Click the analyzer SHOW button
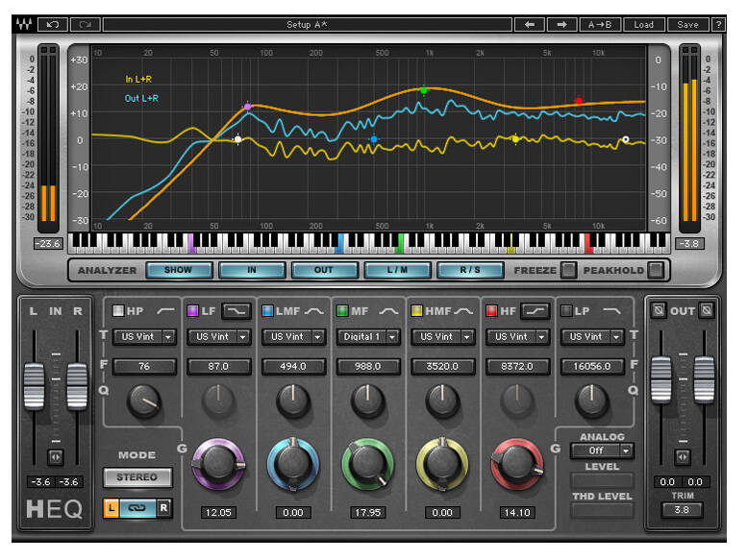The height and width of the screenshot is (560, 747). pyautogui.click(x=179, y=270)
